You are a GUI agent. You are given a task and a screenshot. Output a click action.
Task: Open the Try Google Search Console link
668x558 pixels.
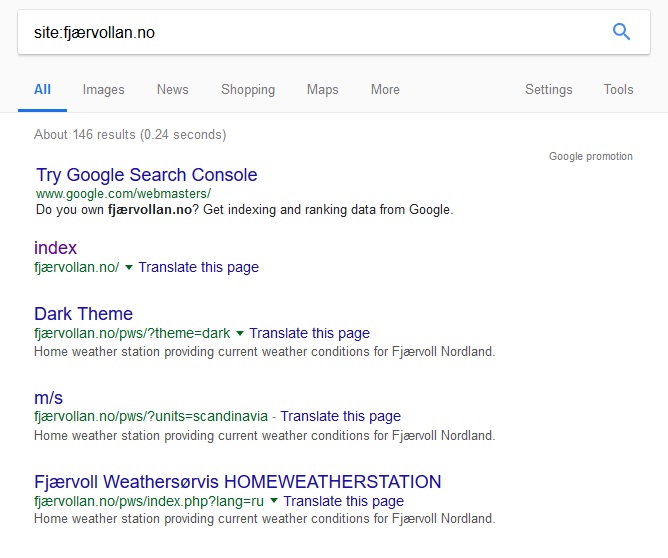(147, 175)
